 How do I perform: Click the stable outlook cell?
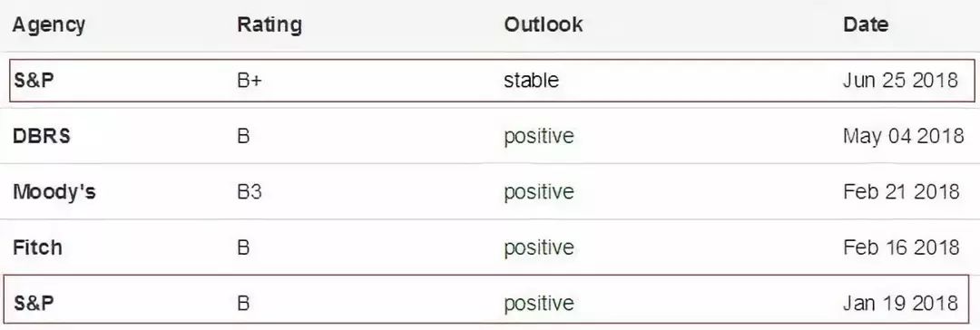531,80
